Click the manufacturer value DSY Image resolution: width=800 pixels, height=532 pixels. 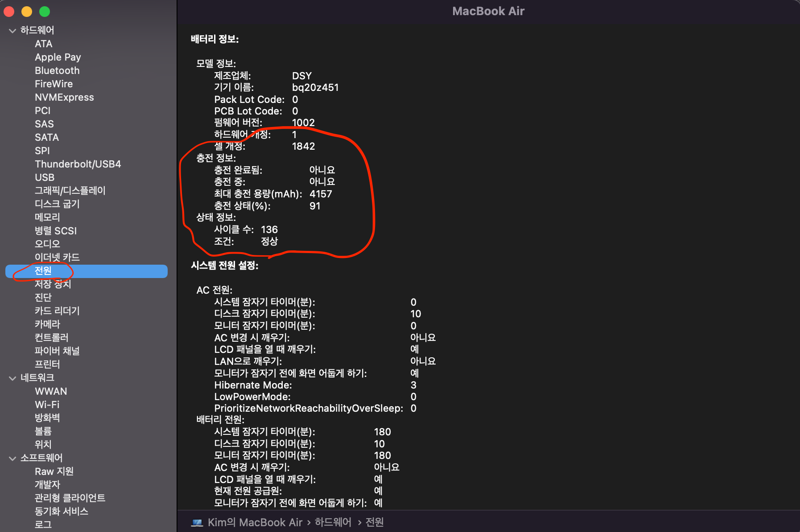click(302, 76)
